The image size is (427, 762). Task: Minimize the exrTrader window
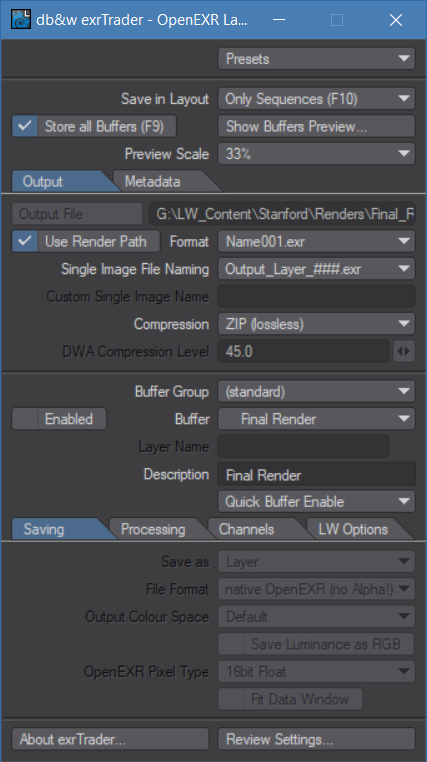coord(279,20)
